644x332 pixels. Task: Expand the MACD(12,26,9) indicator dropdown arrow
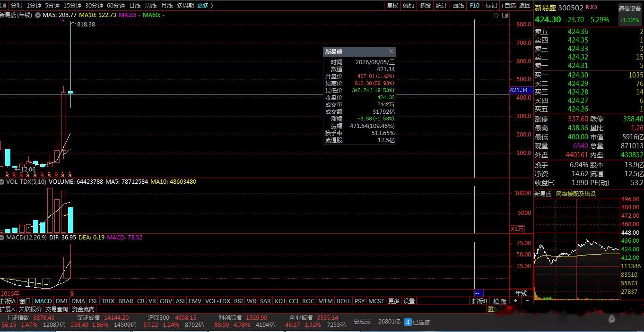[2, 237]
